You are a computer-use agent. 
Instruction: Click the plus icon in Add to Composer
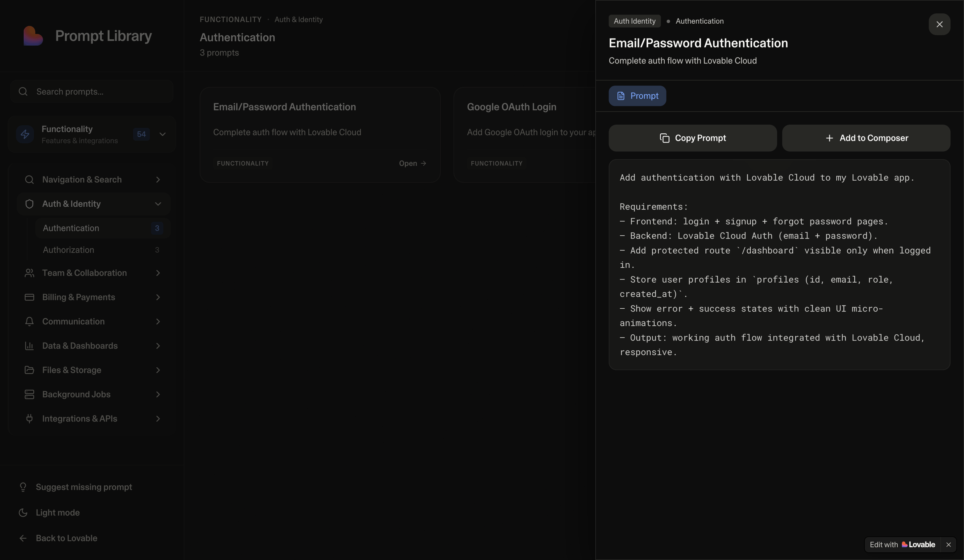(x=829, y=138)
